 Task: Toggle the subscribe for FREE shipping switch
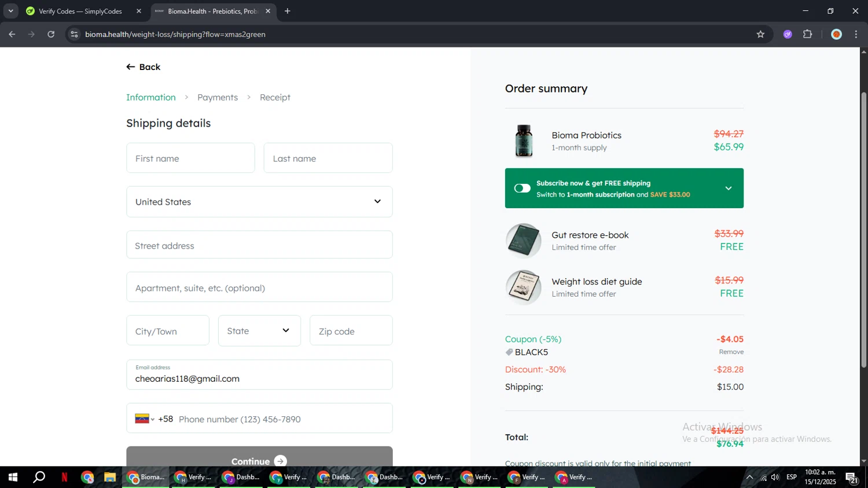coord(522,188)
